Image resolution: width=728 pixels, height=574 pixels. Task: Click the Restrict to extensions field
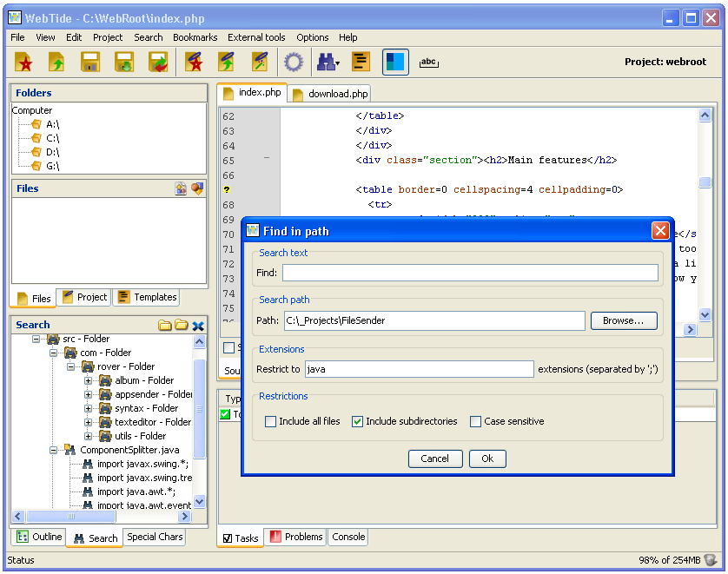tap(419, 369)
